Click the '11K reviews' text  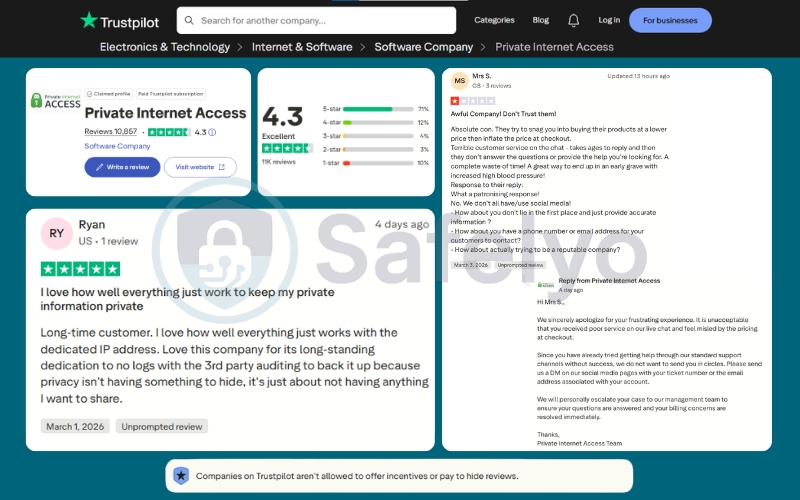click(279, 162)
